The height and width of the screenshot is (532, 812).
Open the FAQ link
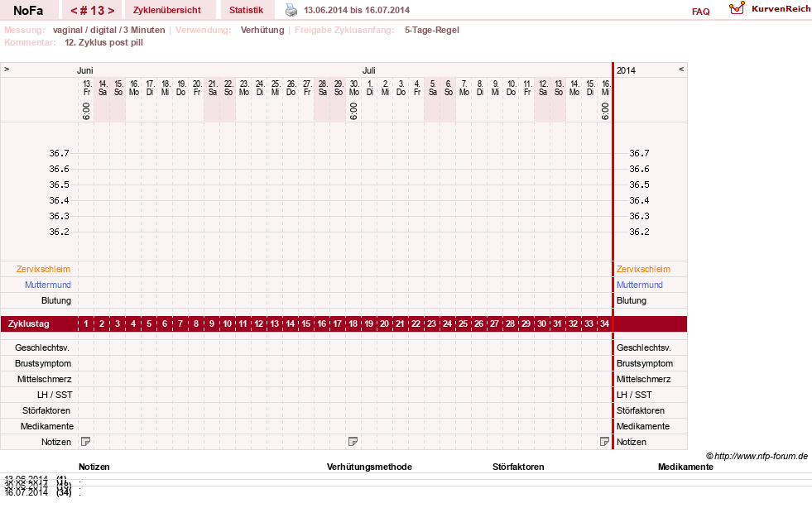(700, 12)
